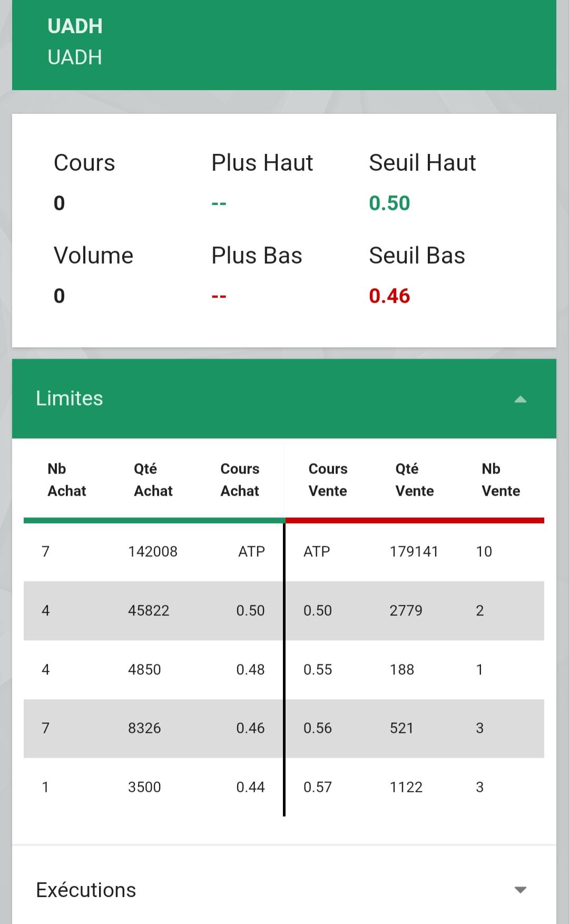Tap the Cours Achat column header
This screenshot has width=569, height=924.
pyautogui.click(x=240, y=480)
